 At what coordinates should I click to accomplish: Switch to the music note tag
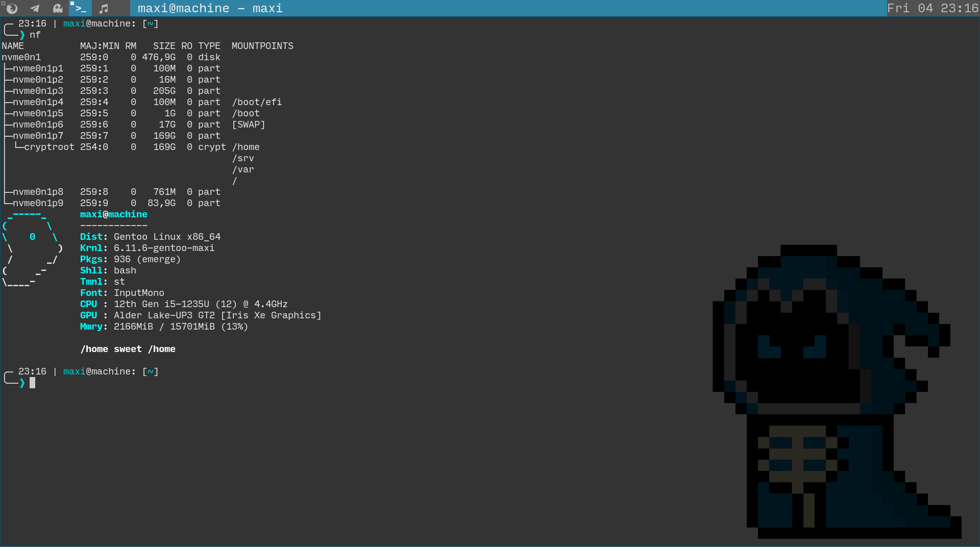(104, 8)
